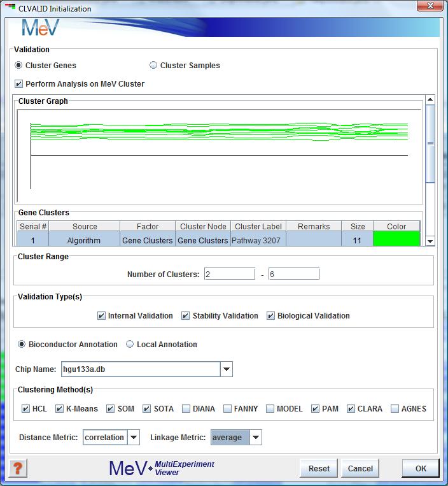Screen dimensions: 448x486
Task: Choose the Local Annotation option
Action: click(130, 345)
